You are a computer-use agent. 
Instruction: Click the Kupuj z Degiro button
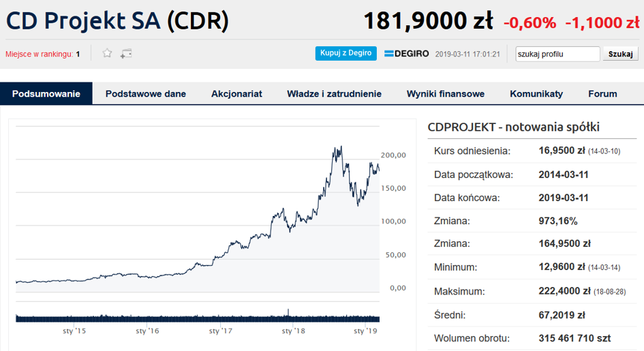pos(346,53)
